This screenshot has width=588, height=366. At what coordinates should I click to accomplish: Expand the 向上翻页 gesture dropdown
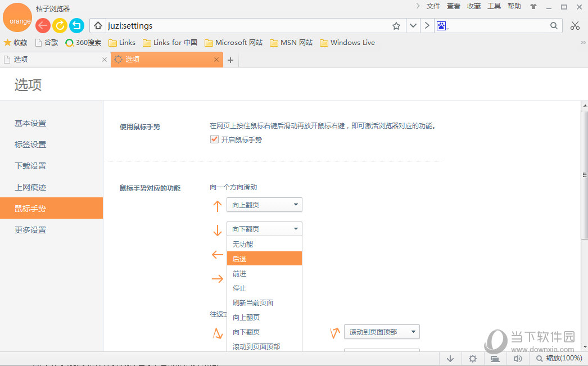point(264,205)
